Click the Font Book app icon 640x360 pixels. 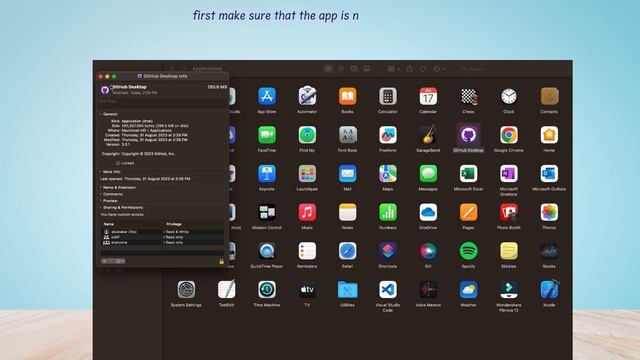coord(347,135)
